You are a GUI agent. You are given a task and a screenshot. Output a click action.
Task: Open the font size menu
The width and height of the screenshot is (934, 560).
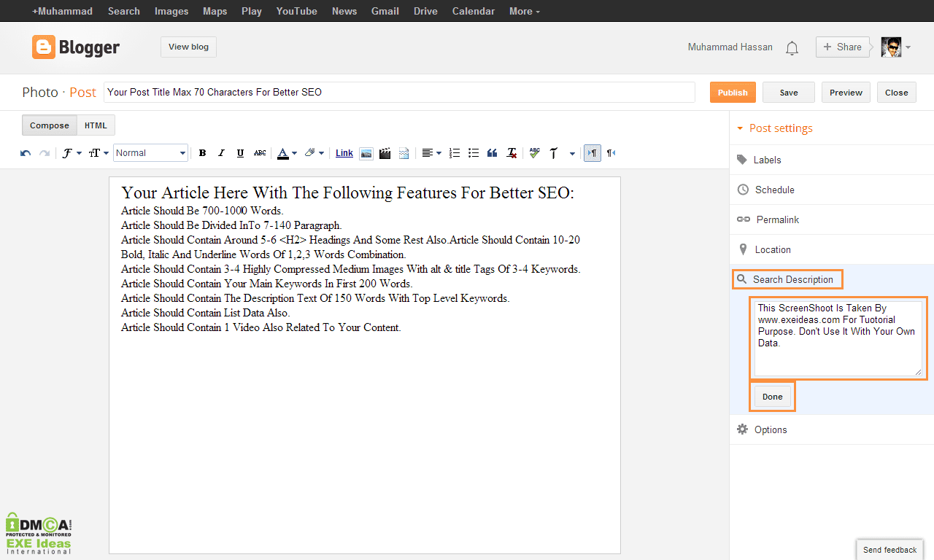(x=99, y=153)
